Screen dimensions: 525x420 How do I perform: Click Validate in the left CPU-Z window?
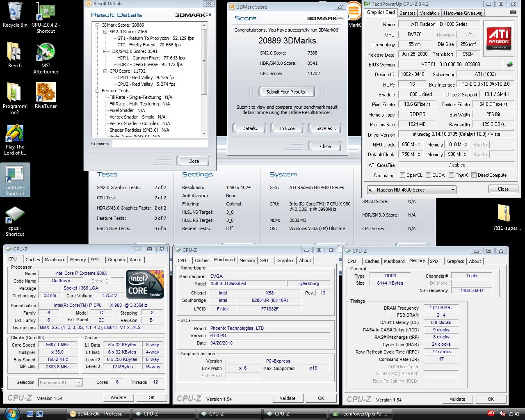click(x=118, y=397)
